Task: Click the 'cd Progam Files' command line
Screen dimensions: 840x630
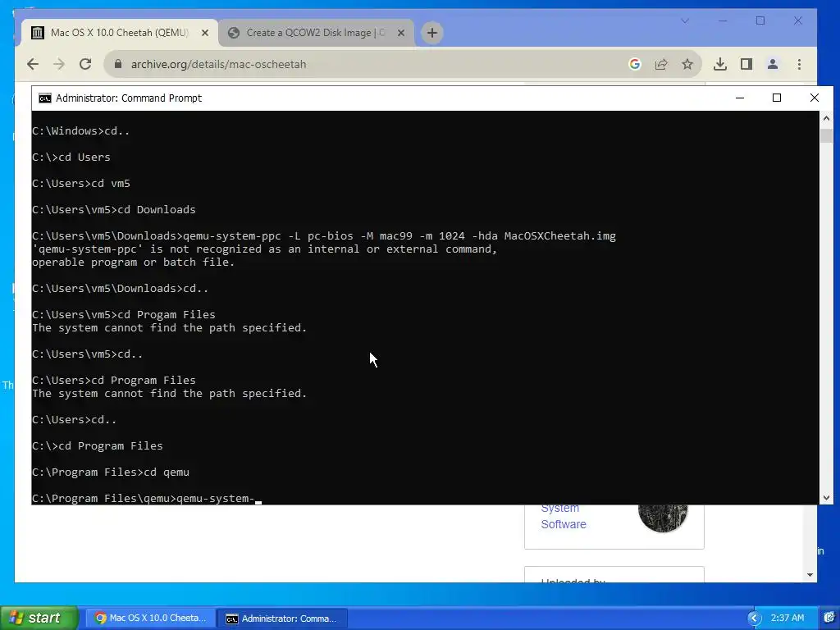Action: coord(123,314)
